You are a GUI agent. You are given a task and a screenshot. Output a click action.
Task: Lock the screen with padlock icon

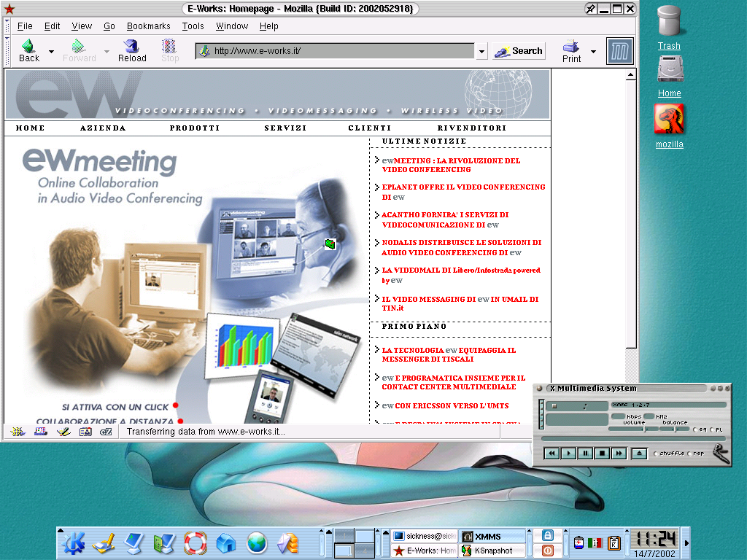547,536
